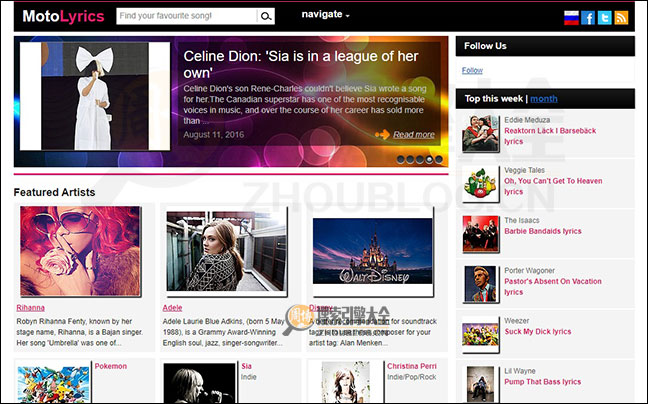Switch top chart to month
Image resolution: width=648 pixels, height=404 pixels.
[544, 99]
